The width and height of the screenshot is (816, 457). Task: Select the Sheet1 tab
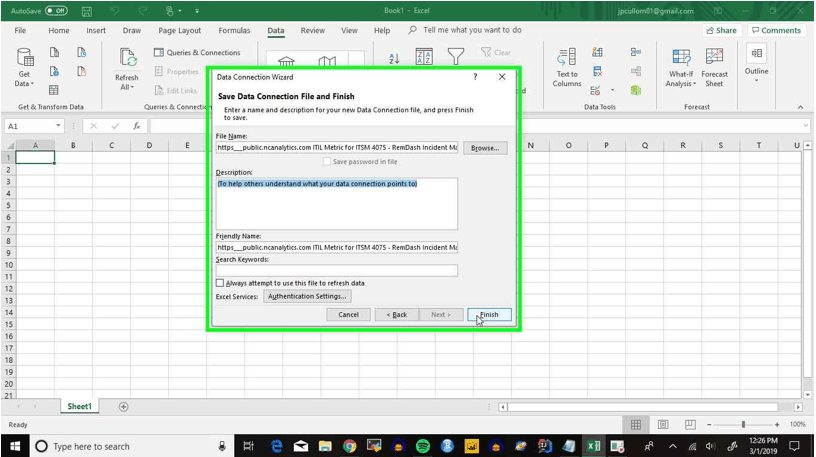click(79, 407)
